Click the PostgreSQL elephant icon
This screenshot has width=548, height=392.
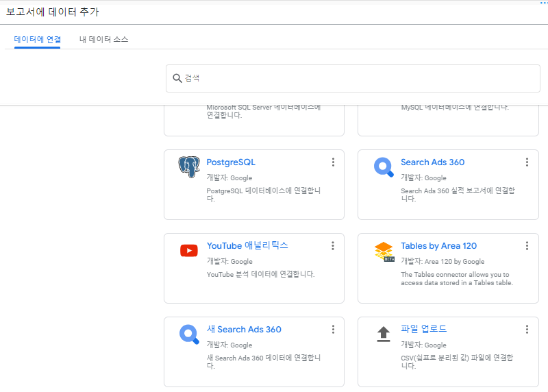pyautogui.click(x=189, y=167)
